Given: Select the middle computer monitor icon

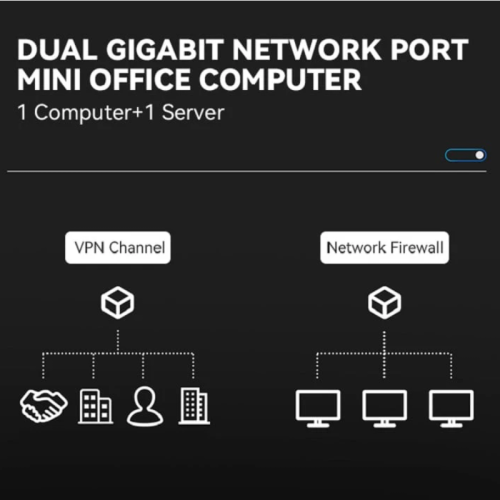Looking at the screenshot, I should [x=384, y=409].
